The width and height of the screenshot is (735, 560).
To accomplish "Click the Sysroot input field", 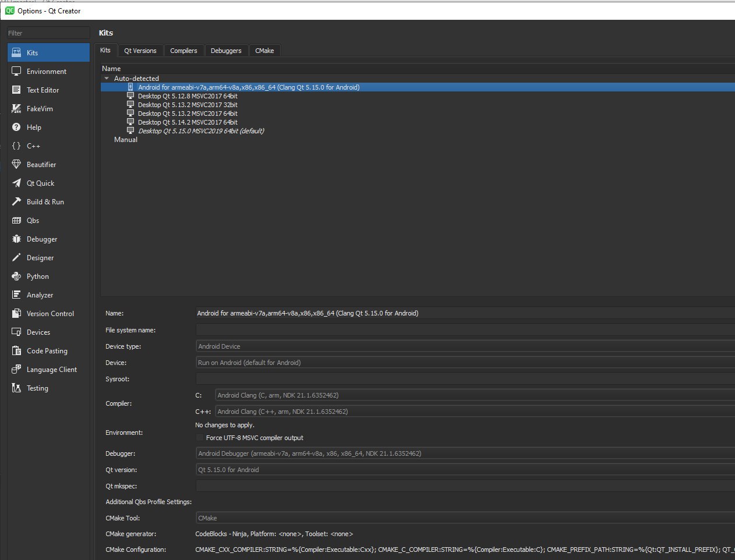I will (x=465, y=379).
